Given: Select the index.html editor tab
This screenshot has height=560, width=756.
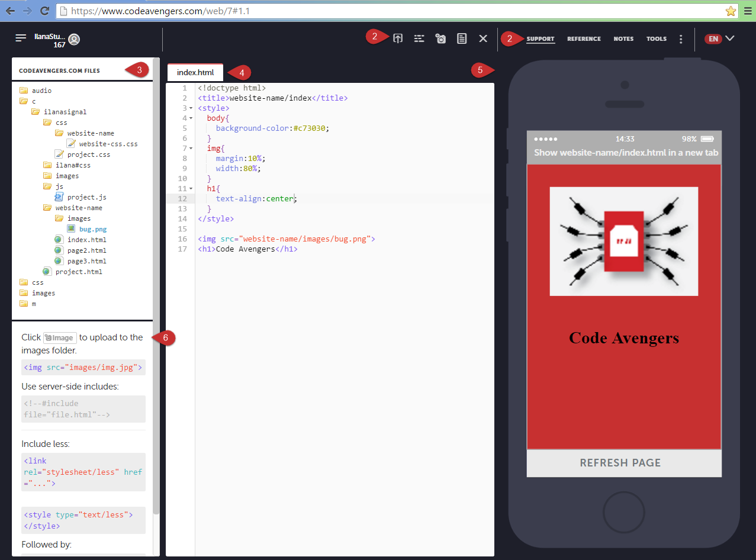Looking at the screenshot, I should tap(195, 72).
